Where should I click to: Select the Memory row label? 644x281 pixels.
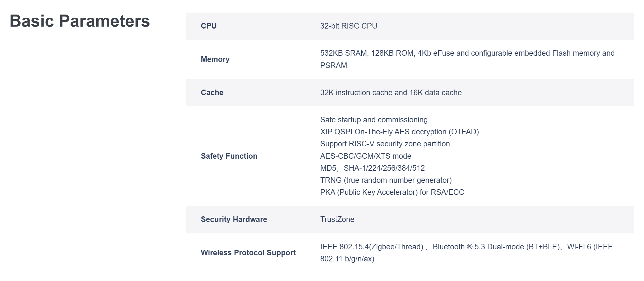tap(215, 59)
